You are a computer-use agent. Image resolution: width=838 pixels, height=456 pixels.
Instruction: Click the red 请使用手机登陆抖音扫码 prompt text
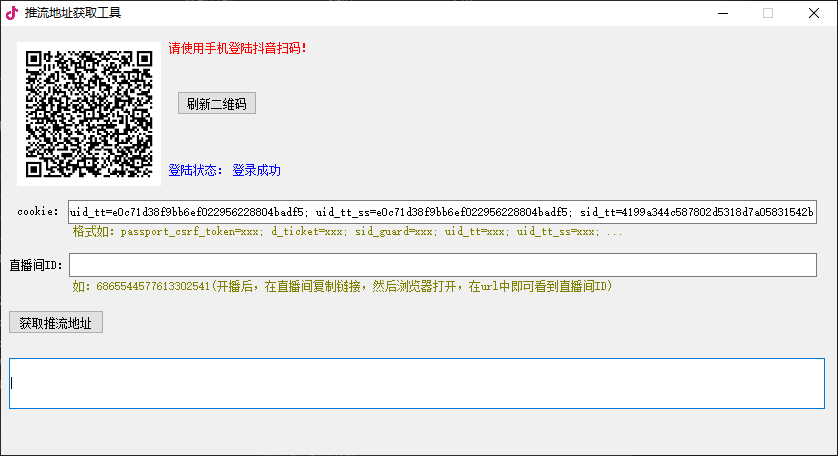coord(238,48)
